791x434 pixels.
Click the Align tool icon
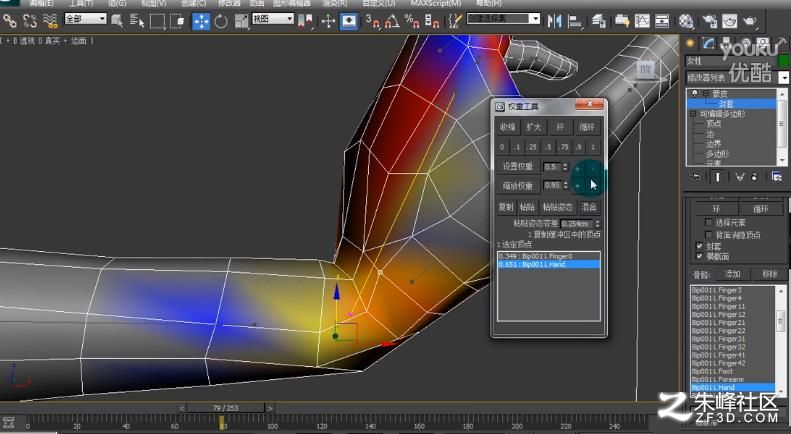tap(575, 21)
